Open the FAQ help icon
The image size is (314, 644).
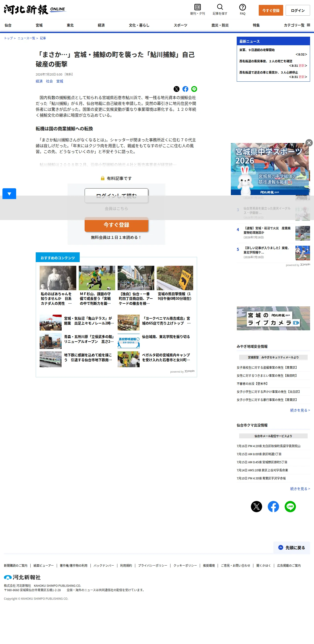(243, 10)
